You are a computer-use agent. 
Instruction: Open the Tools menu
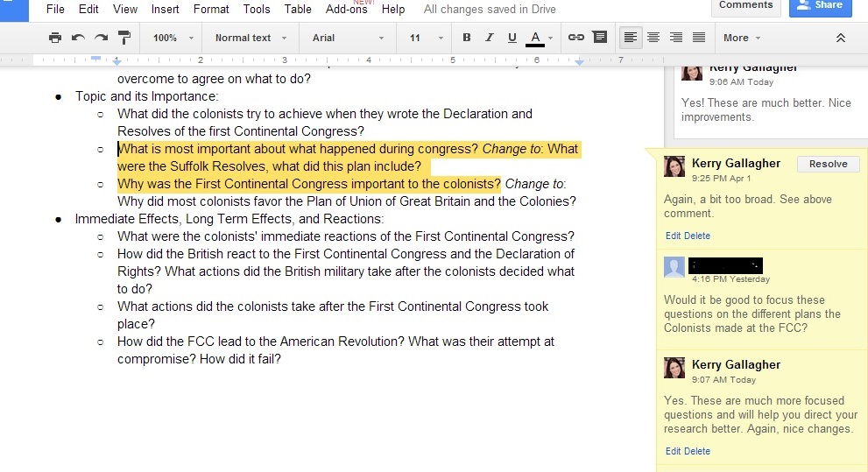tap(257, 9)
